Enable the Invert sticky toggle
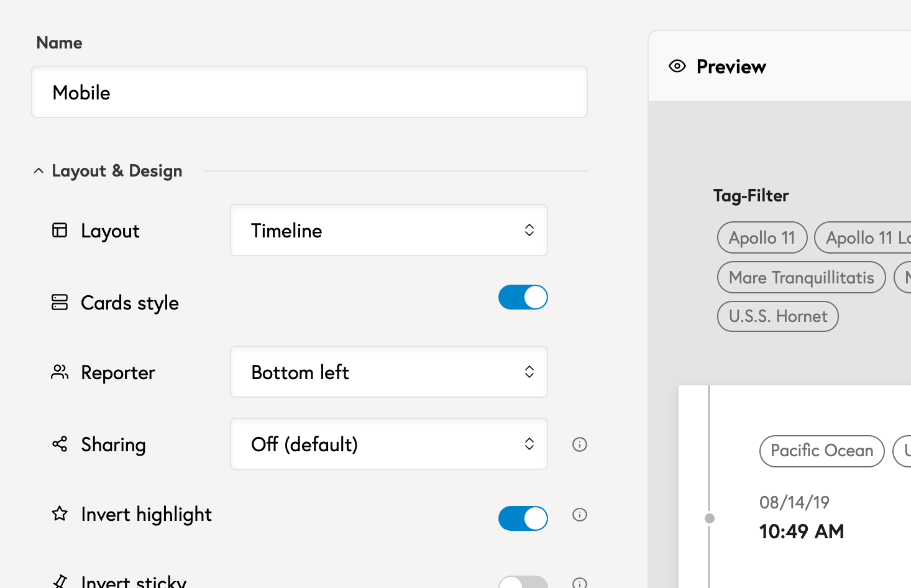Screen dimensions: 911x588 (523, 582)
